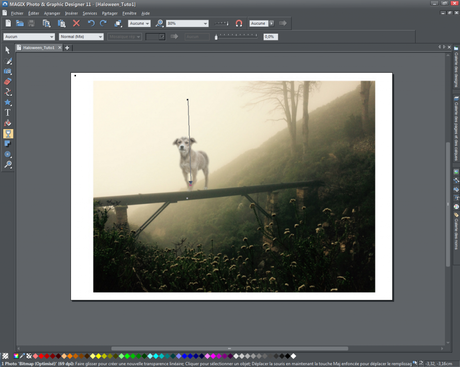This screenshot has width=460, height=367.
Task: Choose the Photo editing brush tool
Action: pyautogui.click(x=8, y=61)
